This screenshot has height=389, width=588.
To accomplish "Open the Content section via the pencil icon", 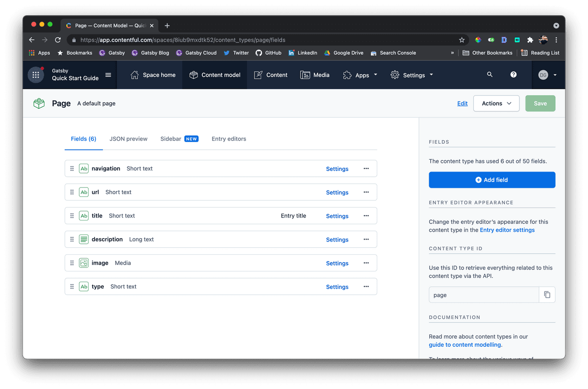I will (x=257, y=74).
